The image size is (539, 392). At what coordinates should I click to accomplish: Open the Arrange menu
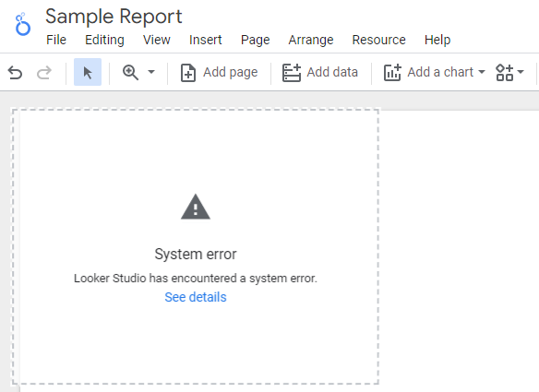pyautogui.click(x=311, y=41)
